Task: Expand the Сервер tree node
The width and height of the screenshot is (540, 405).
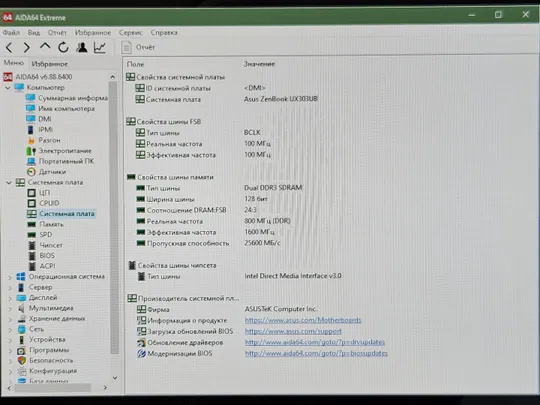Action: (10, 288)
